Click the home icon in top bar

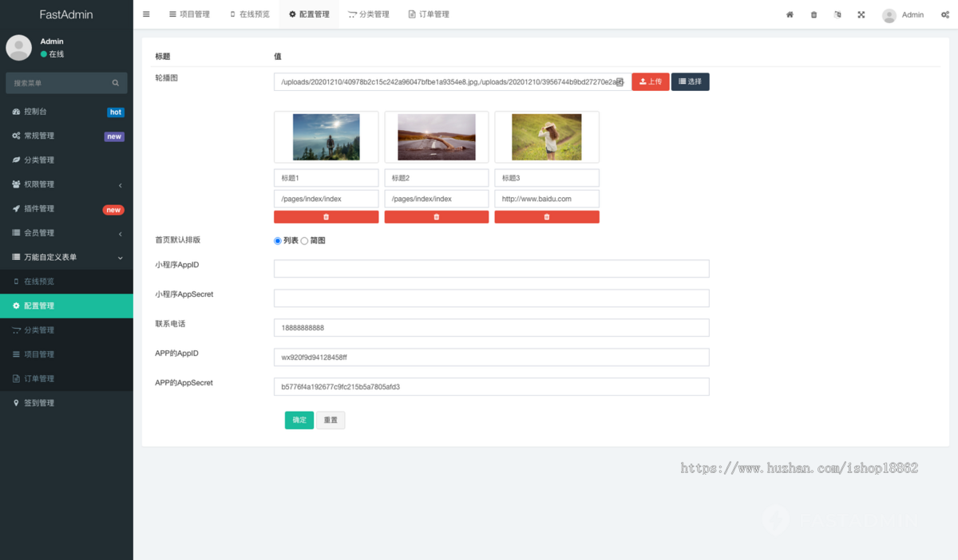(x=790, y=14)
